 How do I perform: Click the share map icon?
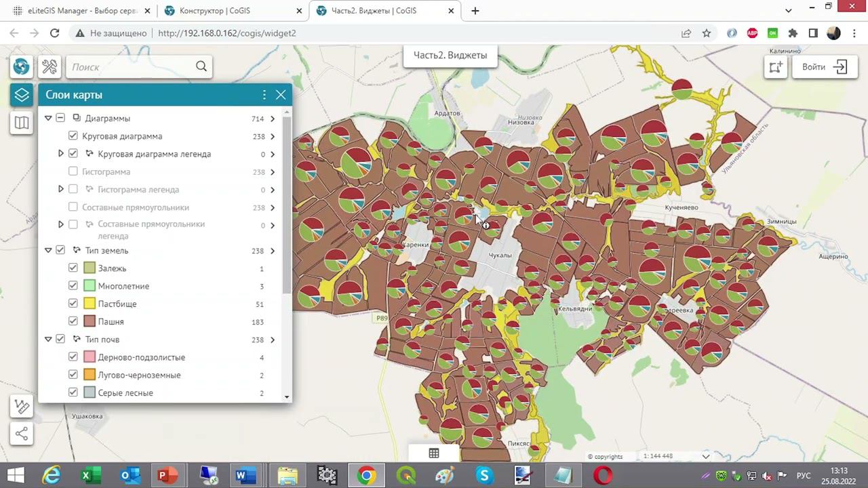(22, 434)
